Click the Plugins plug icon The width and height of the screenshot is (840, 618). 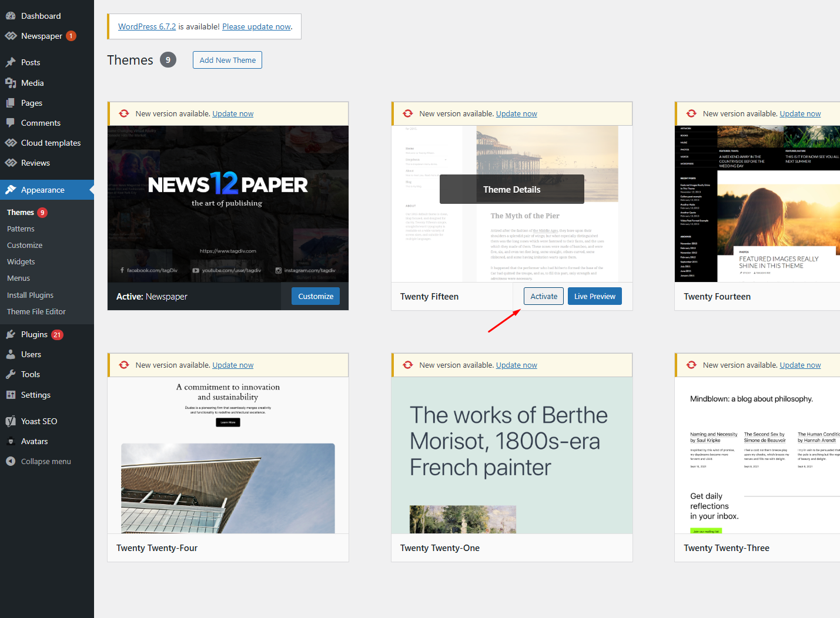point(11,334)
